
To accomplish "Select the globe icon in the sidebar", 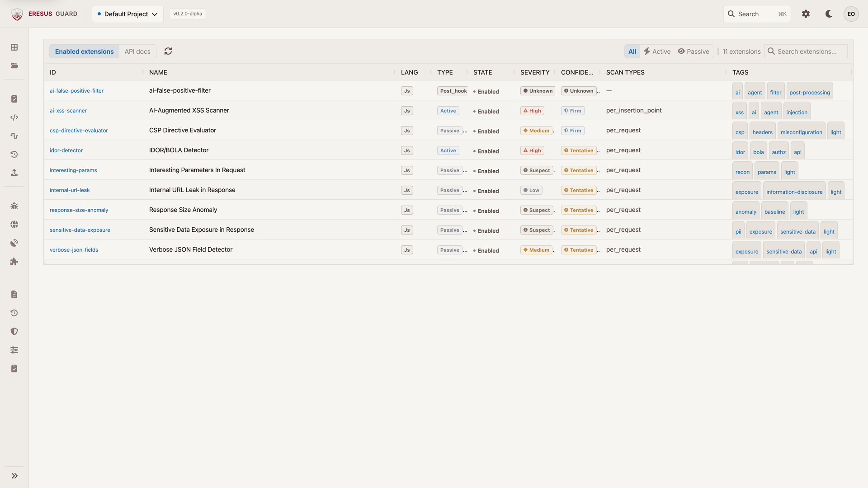I will pos(14,225).
